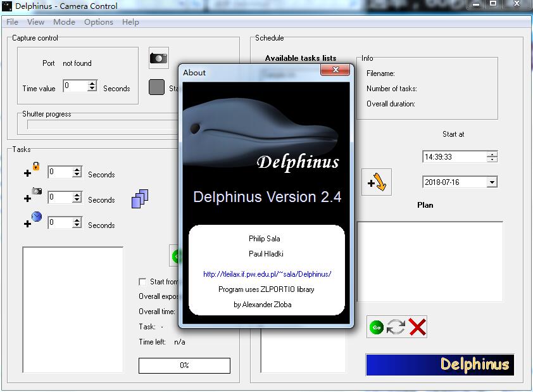Click the name 'Paul Hladki' in About
Viewport: 533px width, 392px height.
coord(266,254)
